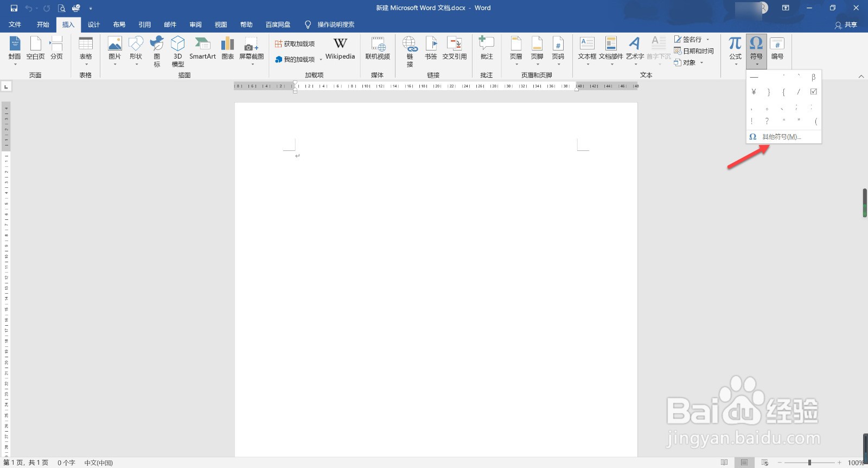
Task: Open the WordArt (艺术字) gallery
Action: (x=635, y=50)
